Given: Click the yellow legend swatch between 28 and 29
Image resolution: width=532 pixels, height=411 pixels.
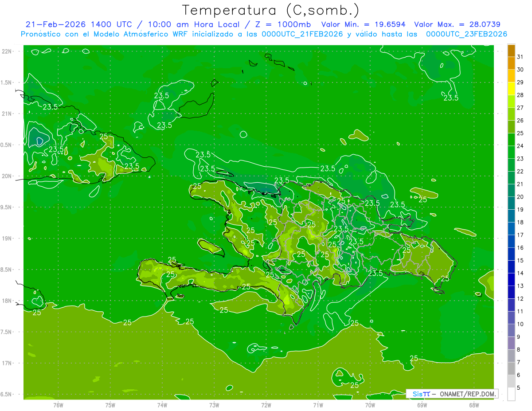Looking at the screenshot, I should pyautogui.click(x=511, y=88).
